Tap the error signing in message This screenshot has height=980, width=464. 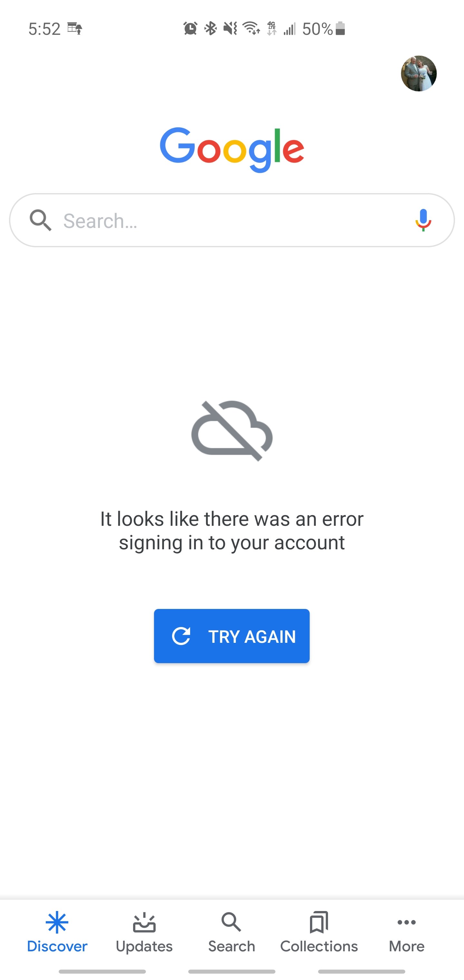coord(232,531)
